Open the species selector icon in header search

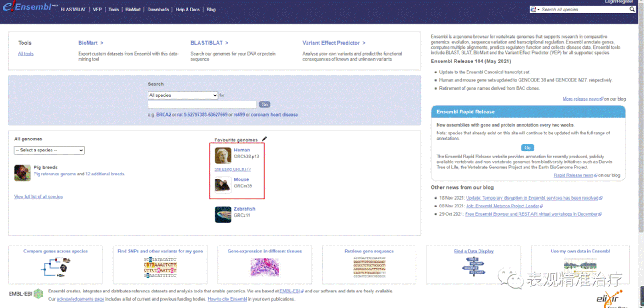[534, 9]
